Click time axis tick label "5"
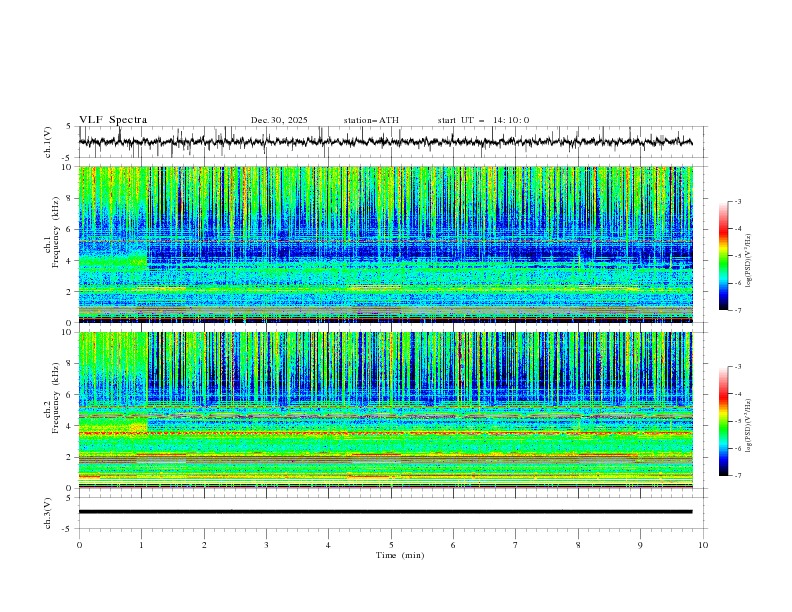 [391, 545]
